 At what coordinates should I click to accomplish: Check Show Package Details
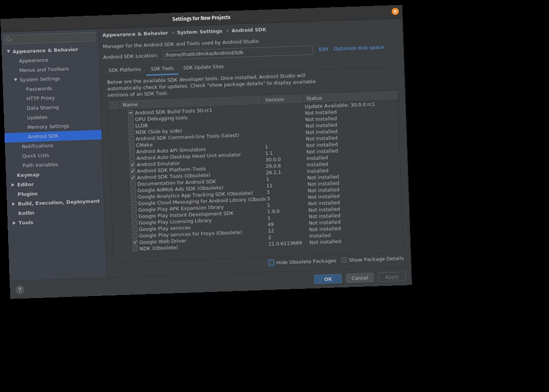(344, 259)
